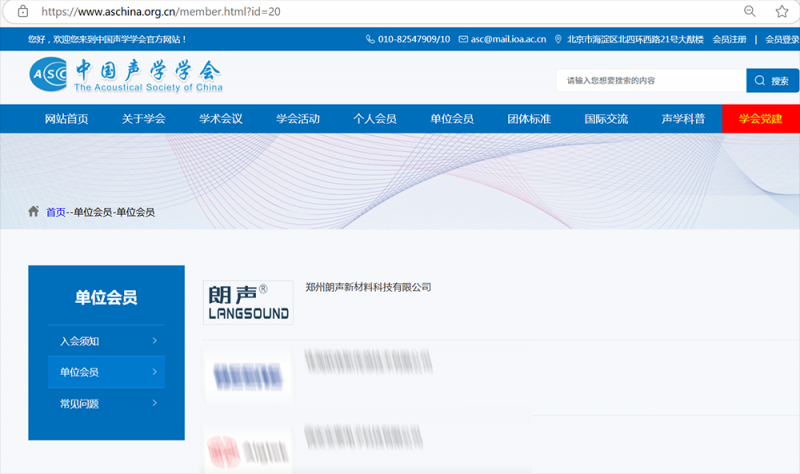Open the 国际交流 nav item

(x=606, y=119)
